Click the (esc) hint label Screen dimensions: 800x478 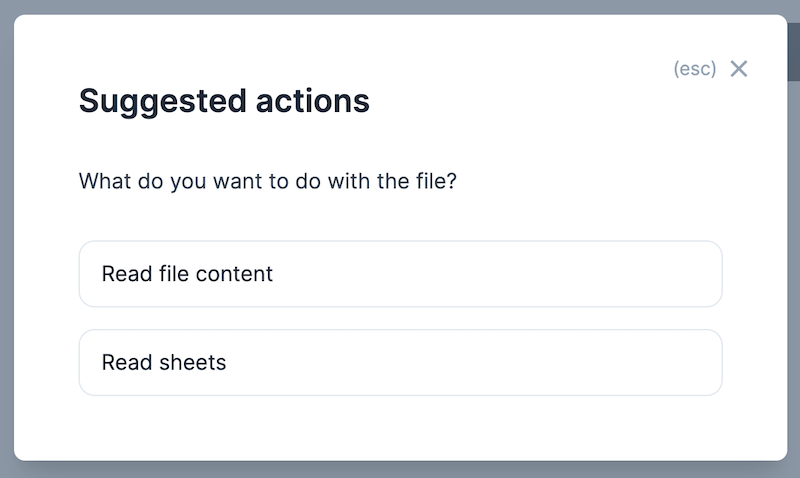(695, 69)
